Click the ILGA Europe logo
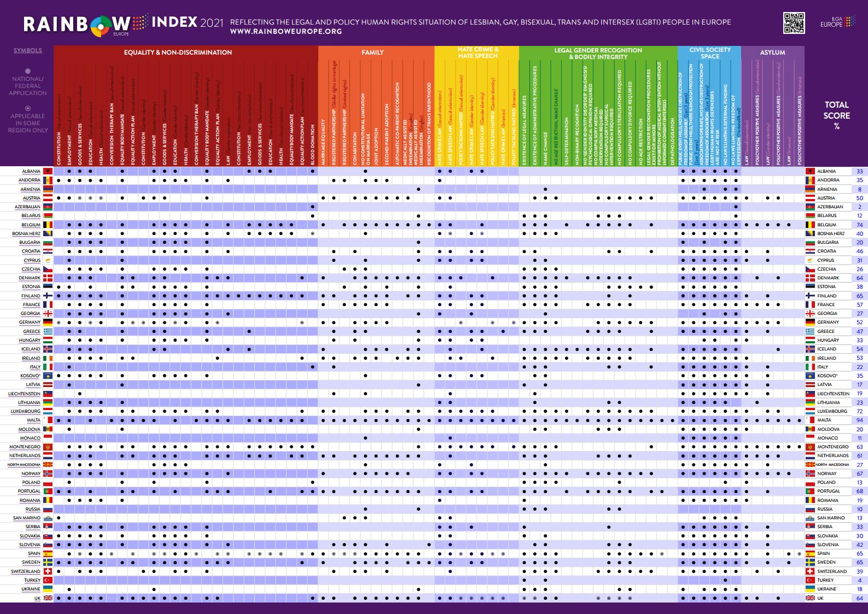Screen dimensions: 868x614 click(837, 22)
